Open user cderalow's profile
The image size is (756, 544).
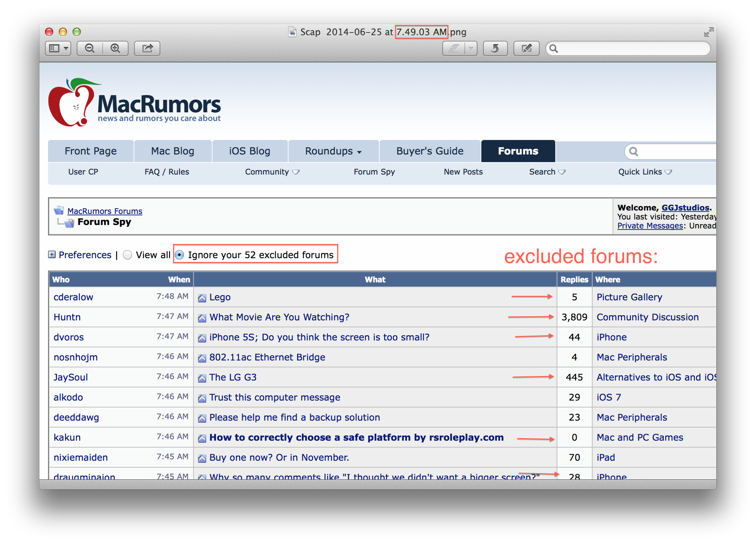pyautogui.click(x=73, y=297)
